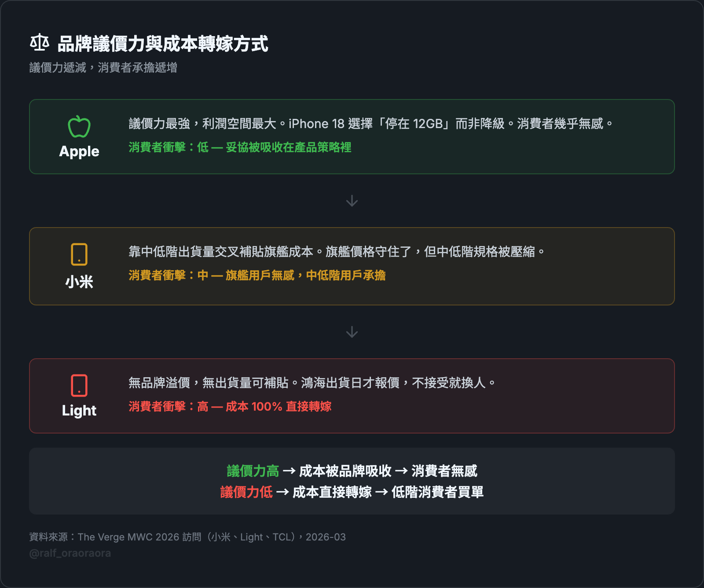Click the Apple brand label
704x588 pixels.
click(x=79, y=151)
